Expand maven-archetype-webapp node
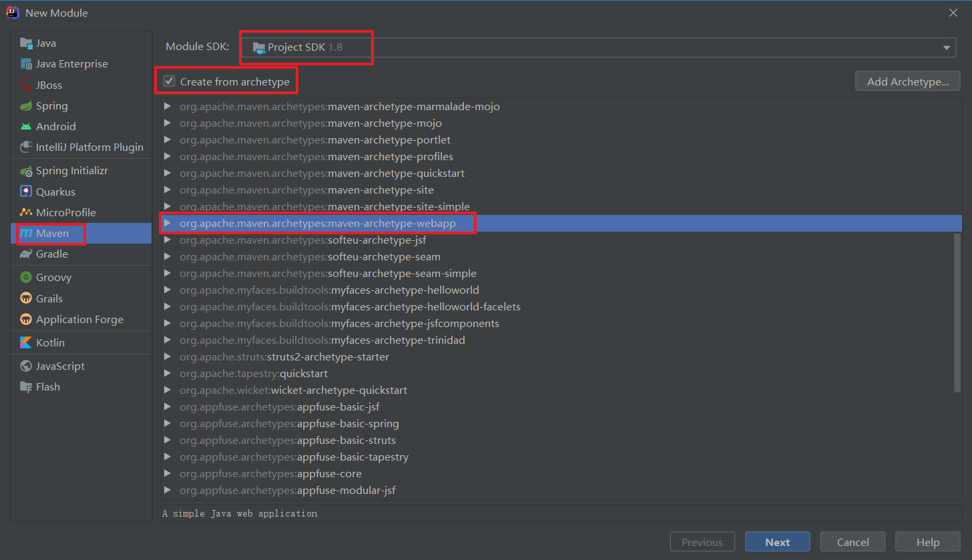Image resolution: width=972 pixels, height=560 pixels. click(x=168, y=224)
